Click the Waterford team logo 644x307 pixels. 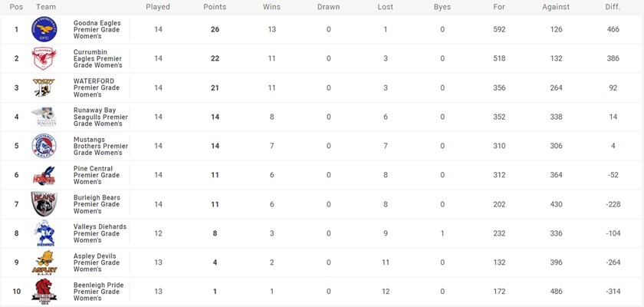click(44, 87)
